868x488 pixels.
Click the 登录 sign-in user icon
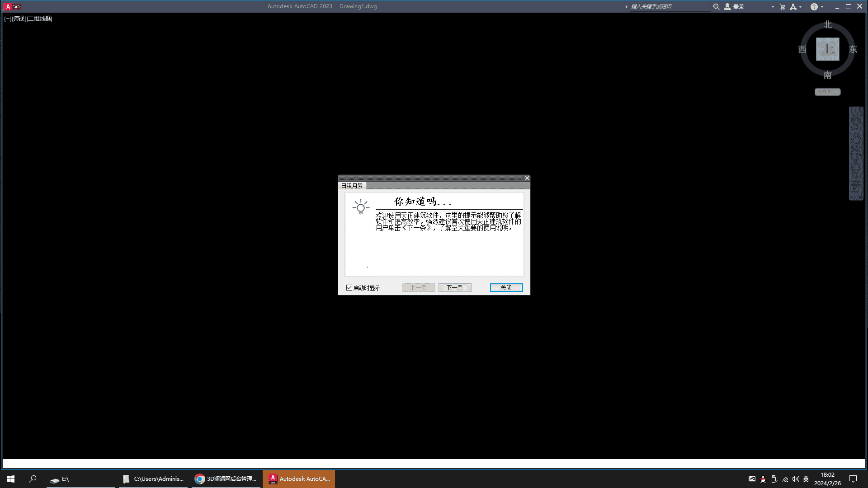(x=727, y=6)
